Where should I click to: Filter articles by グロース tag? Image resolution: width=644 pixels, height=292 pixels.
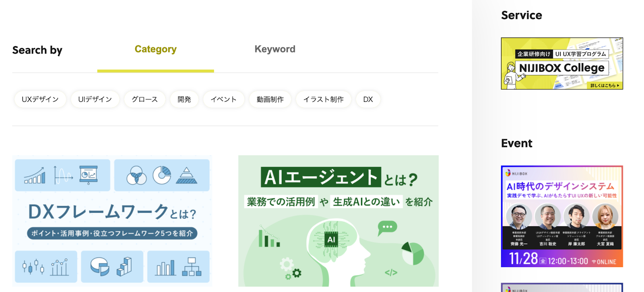point(144,99)
